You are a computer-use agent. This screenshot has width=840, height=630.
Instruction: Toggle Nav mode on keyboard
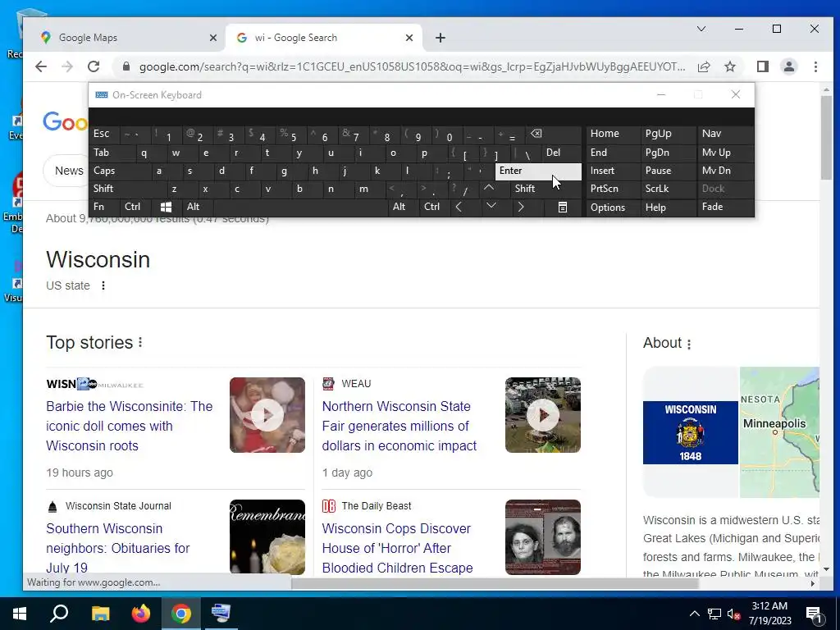[725, 134]
